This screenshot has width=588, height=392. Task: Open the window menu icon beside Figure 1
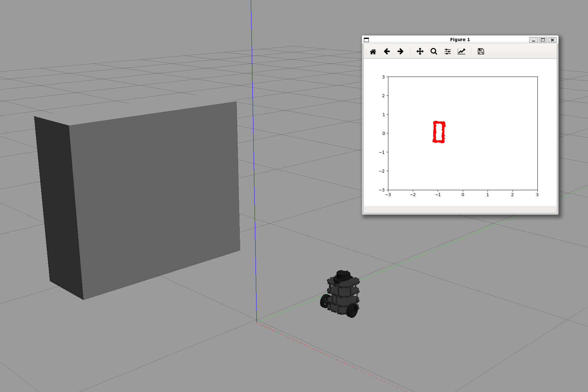366,40
